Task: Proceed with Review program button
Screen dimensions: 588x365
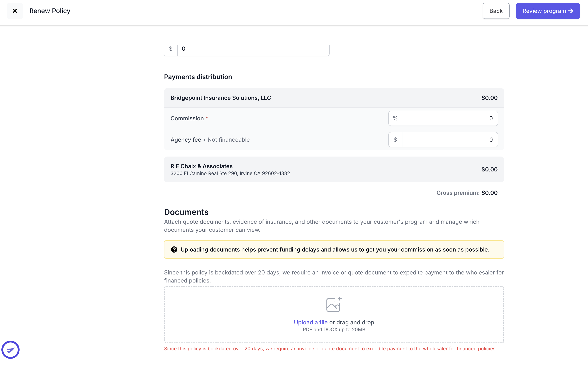Action: pos(548,11)
